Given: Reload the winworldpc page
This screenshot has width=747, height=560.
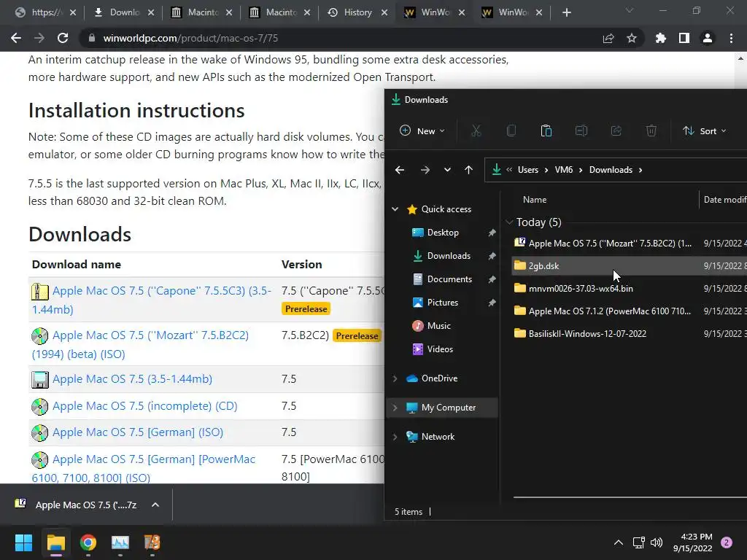Looking at the screenshot, I should click(x=63, y=38).
